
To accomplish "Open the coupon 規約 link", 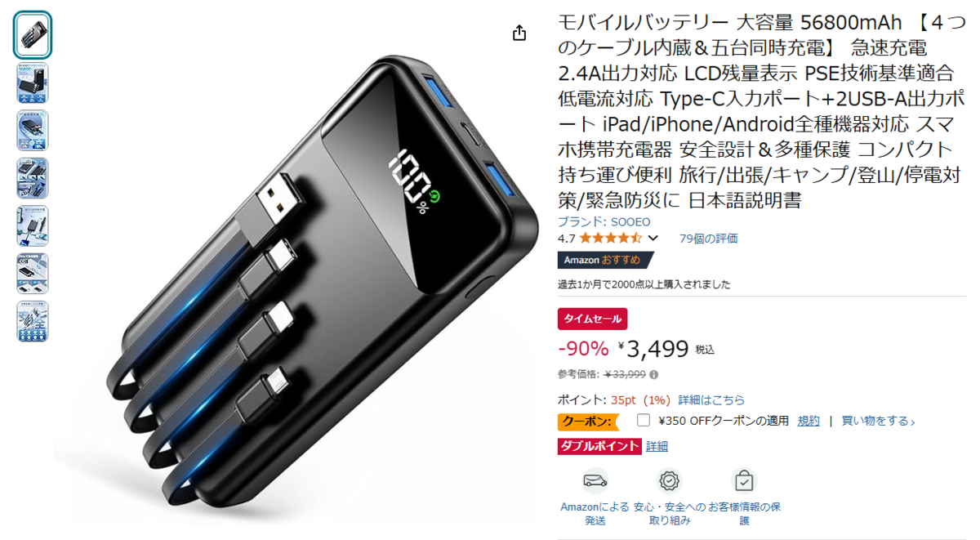I will tap(808, 422).
